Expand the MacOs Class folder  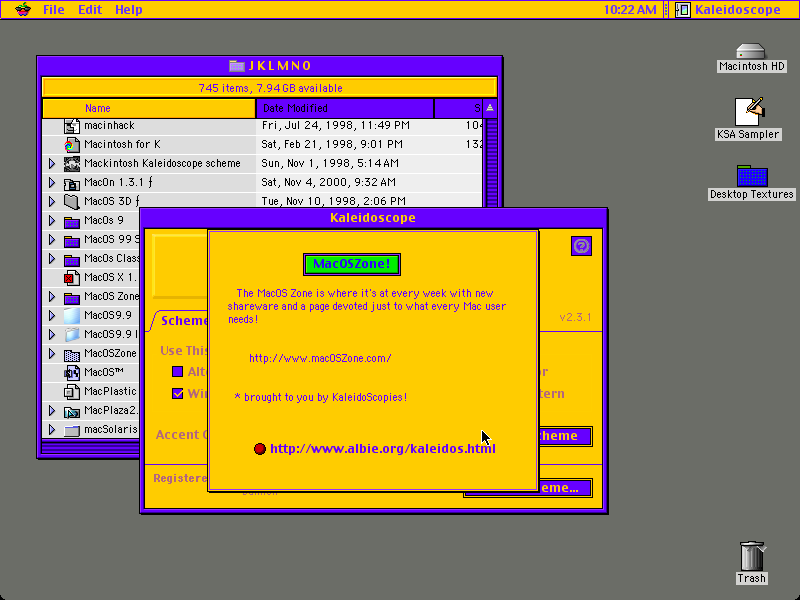pos(52,258)
